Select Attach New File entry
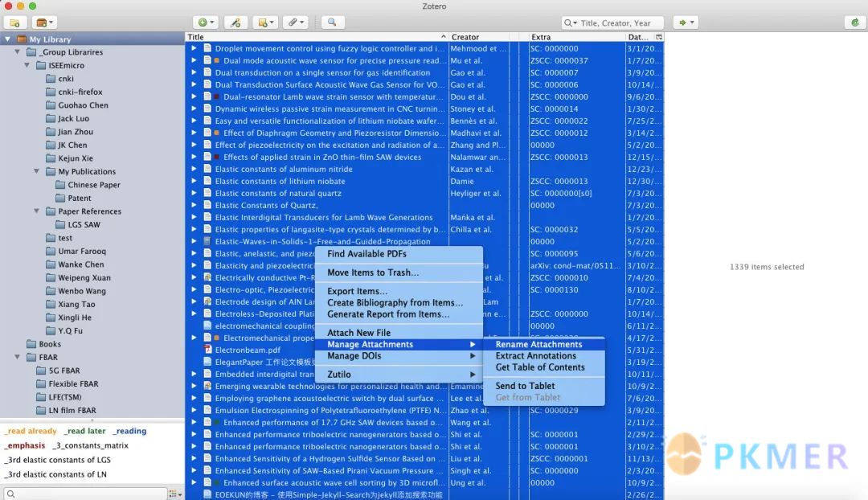The height and width of the screenshot is (500, 868). click(x=399, y=333)
